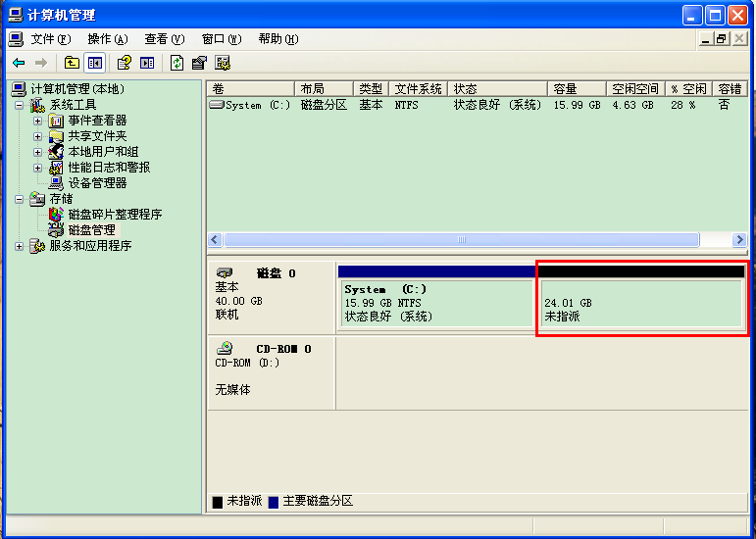The width and height of the screenshot is (756, 539).
Task: Open the 文件(F) menu
Action: [51, 39]
